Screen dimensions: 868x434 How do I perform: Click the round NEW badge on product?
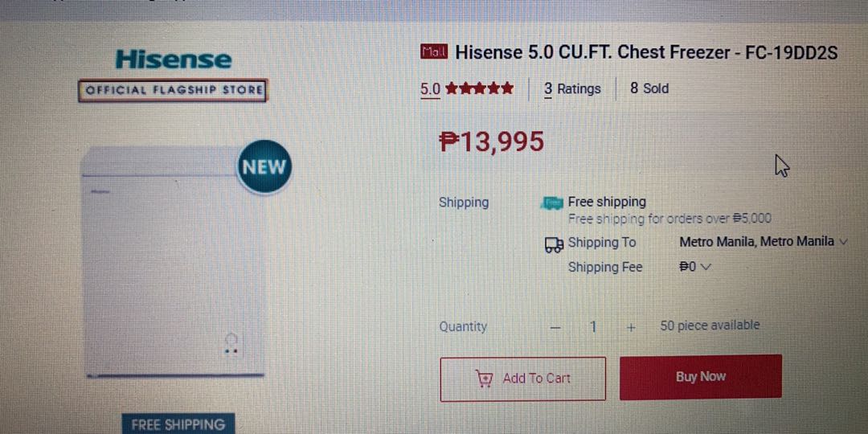coord(264,166)
